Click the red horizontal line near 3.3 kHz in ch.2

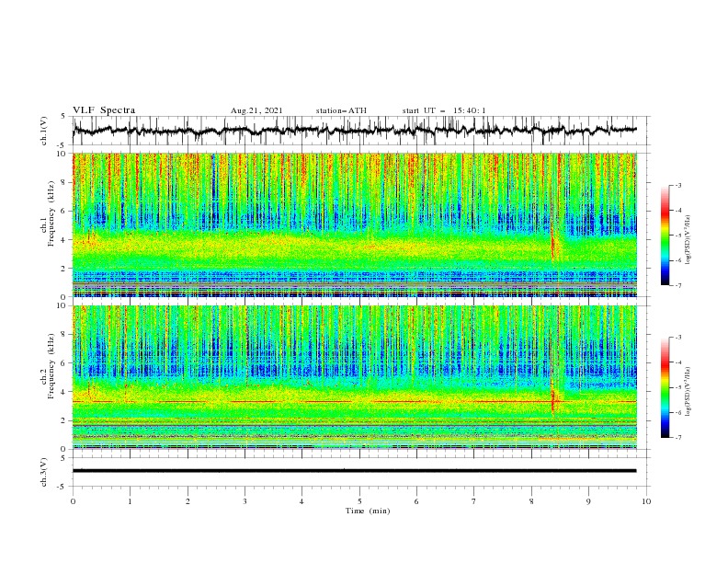[x=355, y=401]
